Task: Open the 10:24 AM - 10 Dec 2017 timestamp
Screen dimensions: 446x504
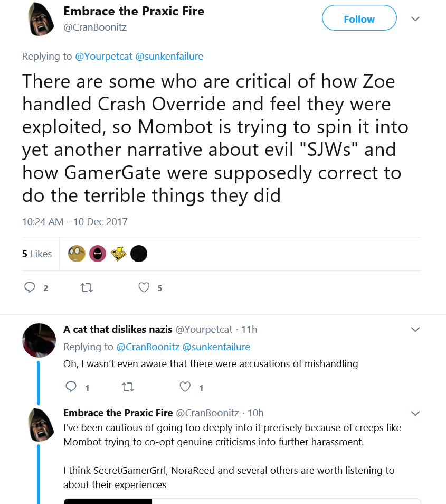Action: [75, 222]
